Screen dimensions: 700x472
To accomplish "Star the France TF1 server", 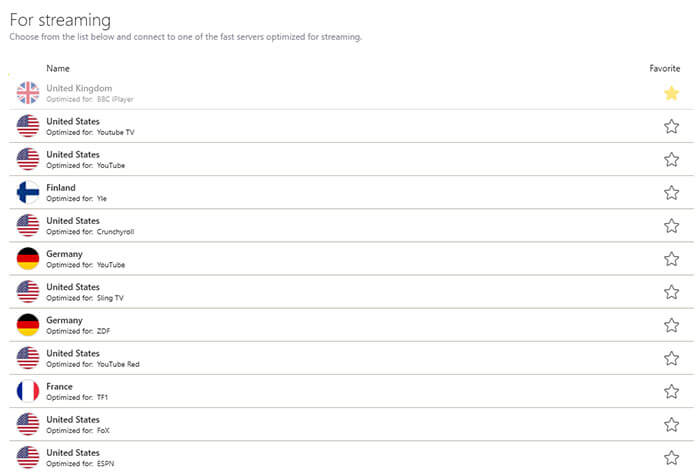I will point(671,391).
